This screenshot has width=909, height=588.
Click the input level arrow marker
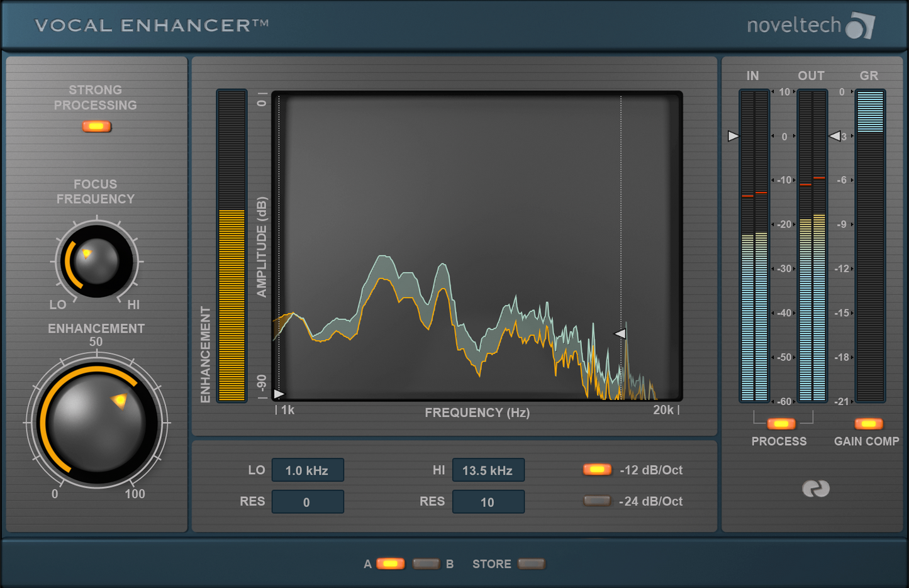pyautogui.click(x=733, y=135)
